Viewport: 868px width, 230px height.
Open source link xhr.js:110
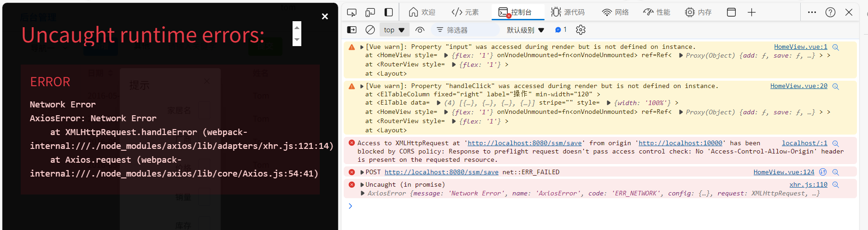pos(808,185)
